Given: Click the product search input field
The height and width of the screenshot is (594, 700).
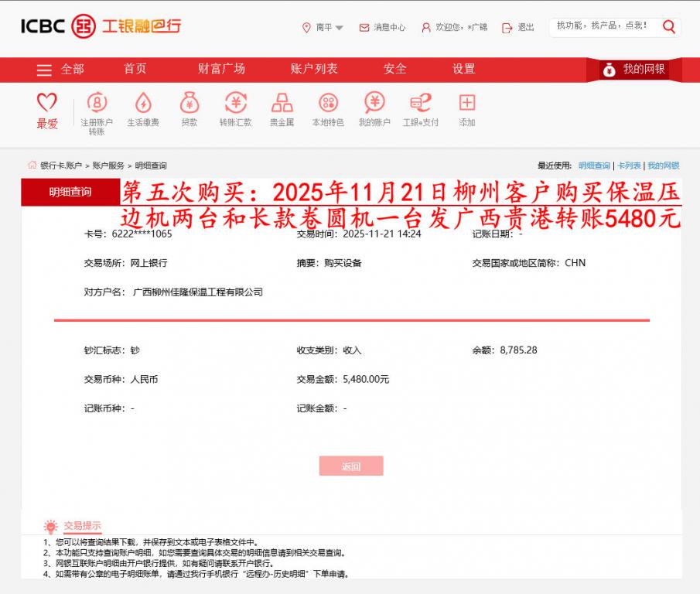Looking at the screenshot, I should point(610,26).
